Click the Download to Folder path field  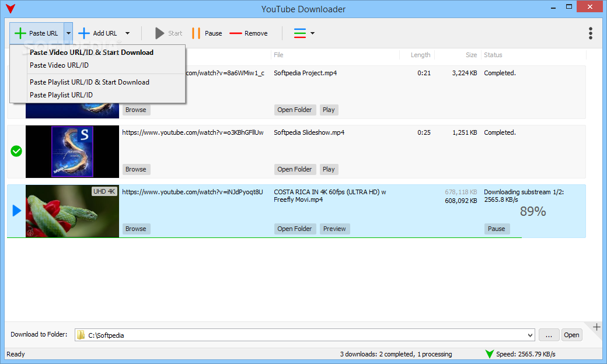coord(305,335)
